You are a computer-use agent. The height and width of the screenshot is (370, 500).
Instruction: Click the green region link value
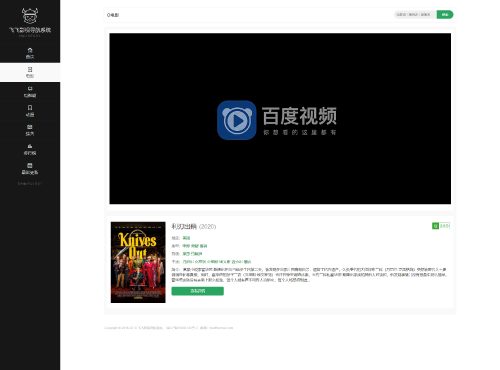click(x=186, y=238)
